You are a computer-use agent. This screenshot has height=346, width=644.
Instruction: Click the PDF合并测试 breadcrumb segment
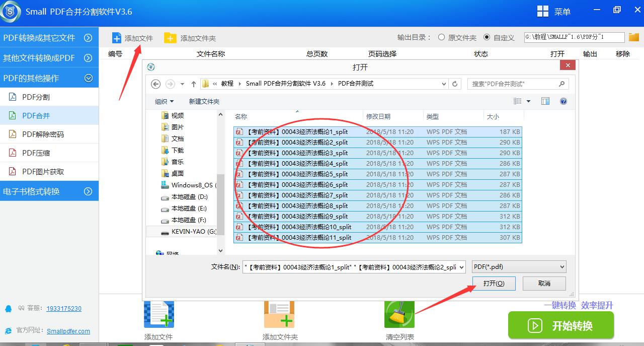coord(356,84)
